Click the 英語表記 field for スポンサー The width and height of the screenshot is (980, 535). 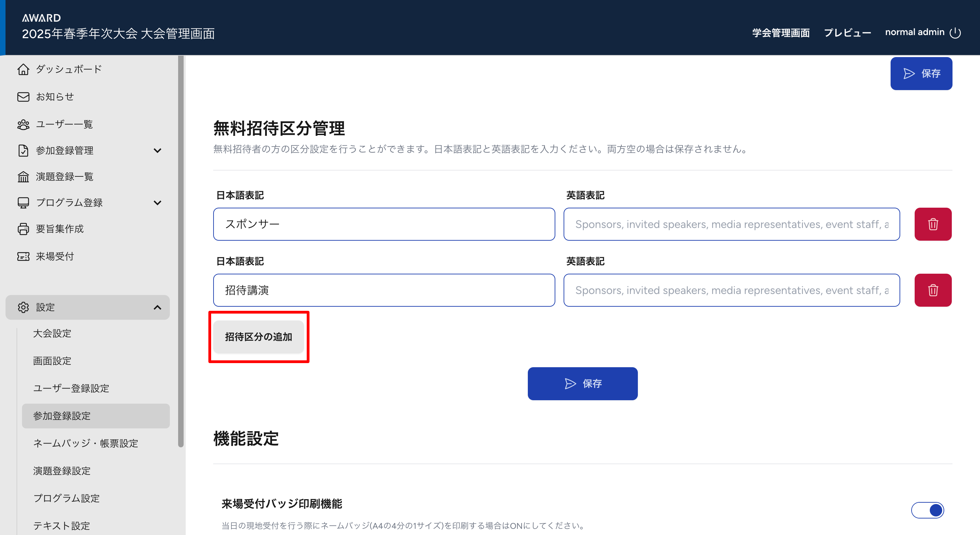click(731, 224)
